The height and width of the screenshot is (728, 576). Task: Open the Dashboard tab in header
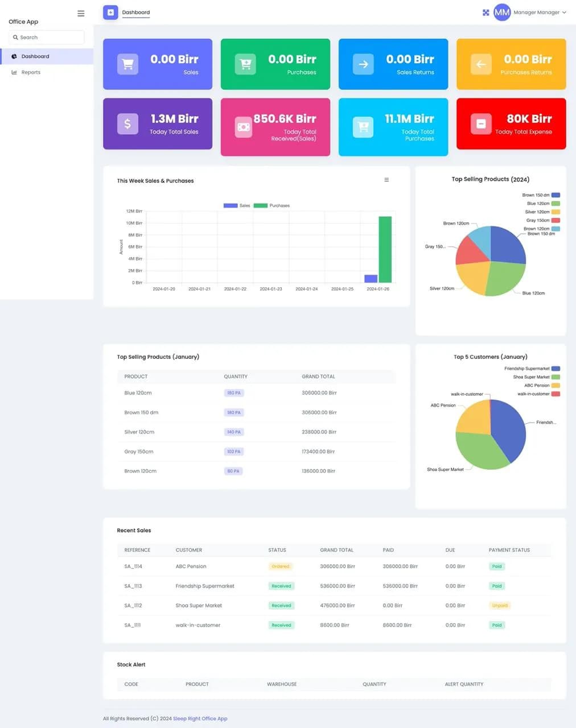point(136,13)
